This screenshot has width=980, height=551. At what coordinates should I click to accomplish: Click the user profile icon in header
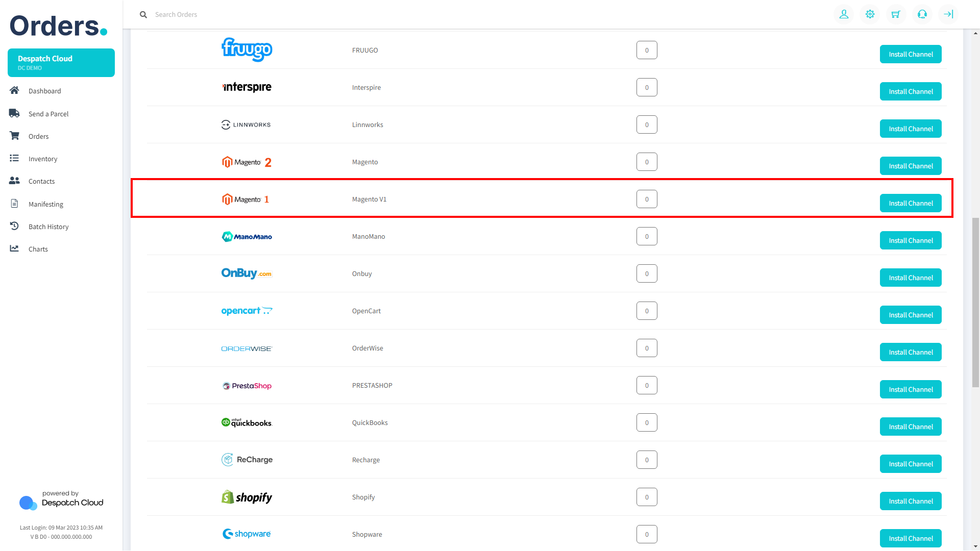[x=844, y=14]
